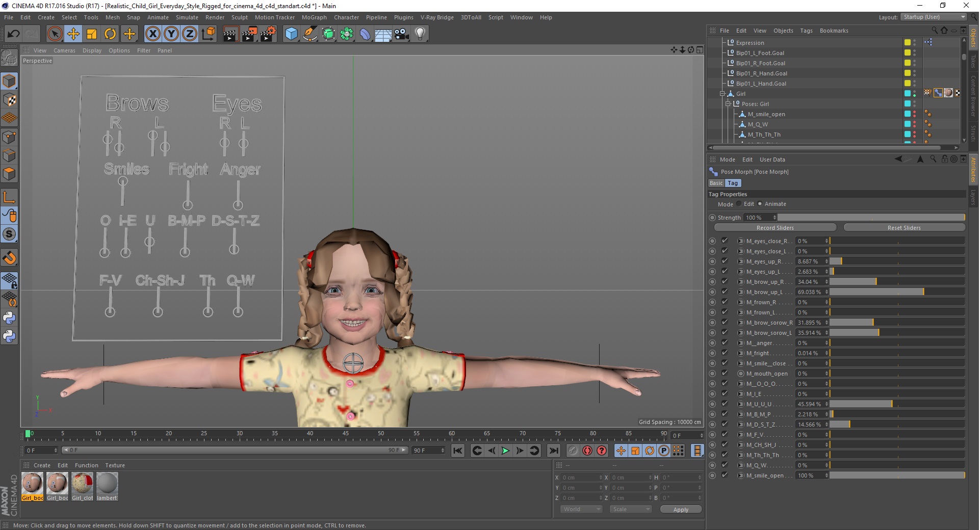980x530 pixels.
Task: Toggle X axis lock
Action: coord(152,34)
